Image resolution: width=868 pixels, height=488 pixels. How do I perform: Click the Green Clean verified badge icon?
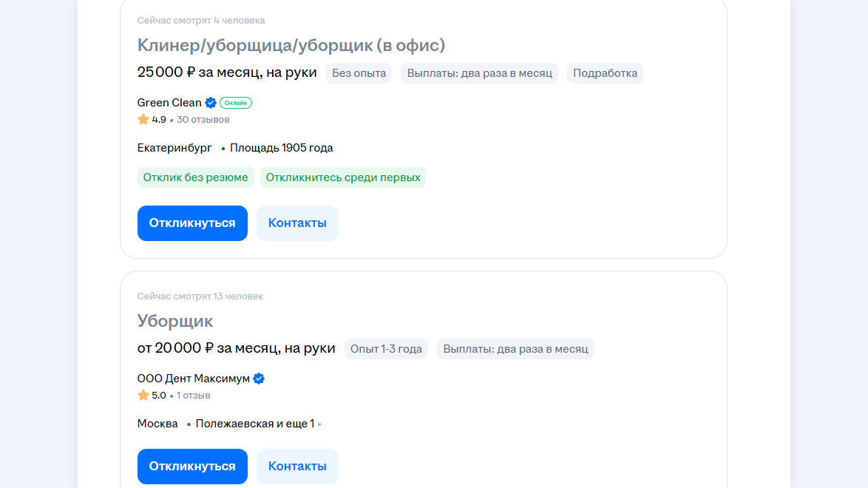click(211, 103)
